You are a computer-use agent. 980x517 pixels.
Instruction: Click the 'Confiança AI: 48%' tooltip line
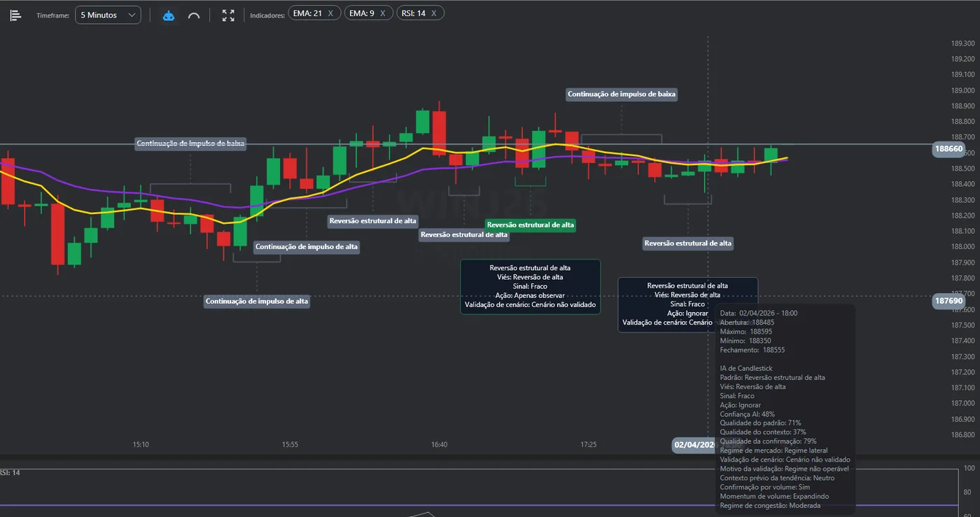tap(748, 414)
